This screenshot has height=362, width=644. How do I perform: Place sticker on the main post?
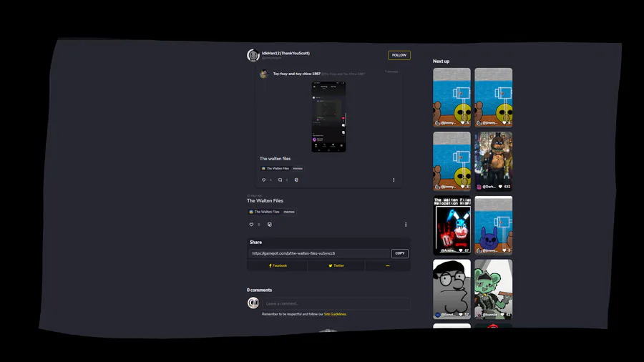coord(270,225)
